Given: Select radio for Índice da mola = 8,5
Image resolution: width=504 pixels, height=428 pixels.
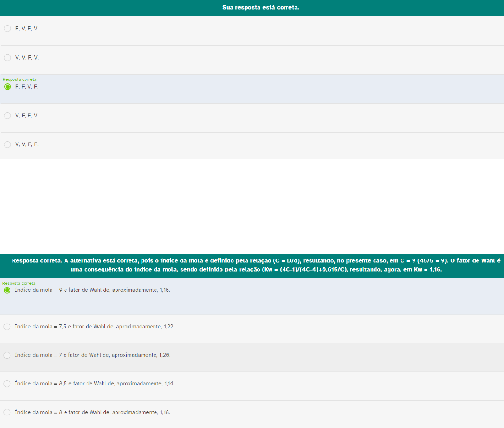Looking at the screenshot, I should tap(7, 384).
